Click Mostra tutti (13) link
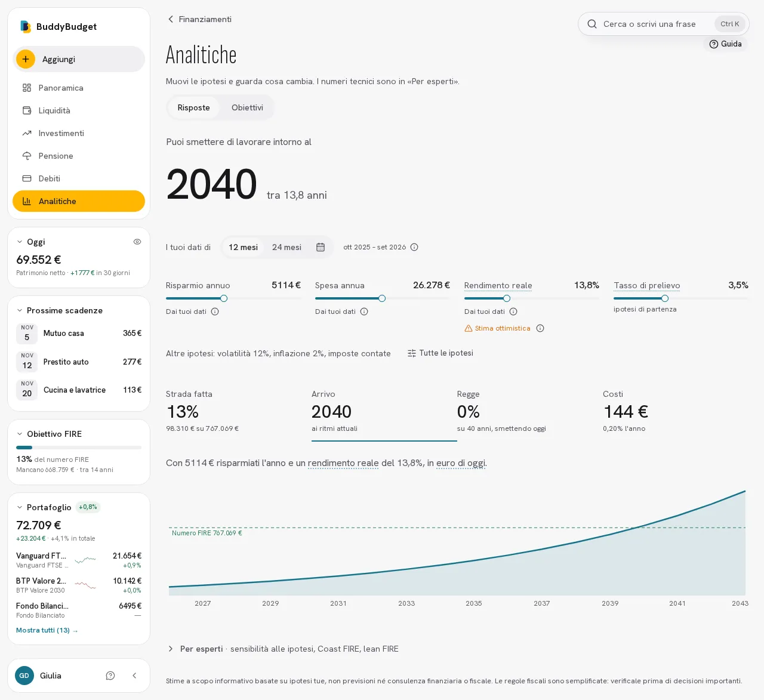This screenshot has height=700, width=764. pyautogui.click(x=47, y=630)
